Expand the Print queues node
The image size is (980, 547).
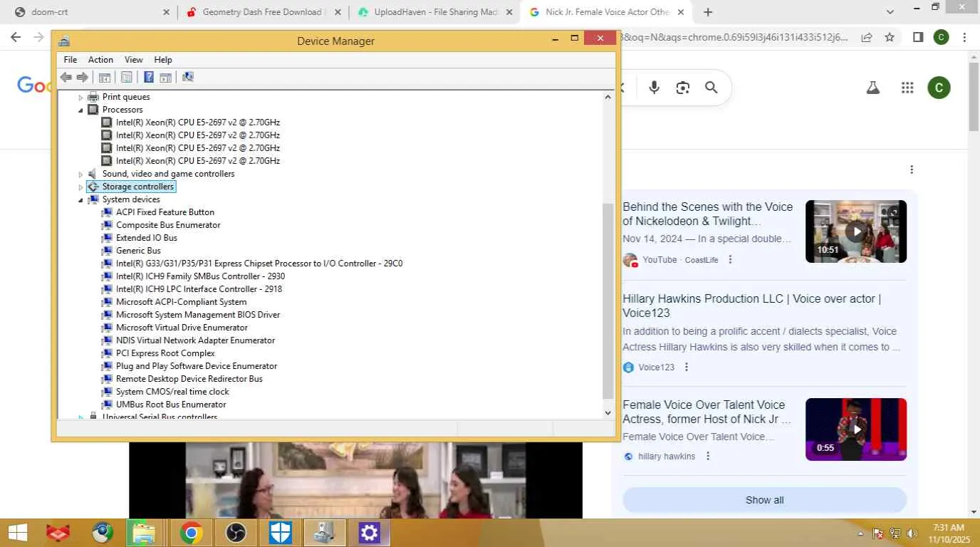pos(80,97)
